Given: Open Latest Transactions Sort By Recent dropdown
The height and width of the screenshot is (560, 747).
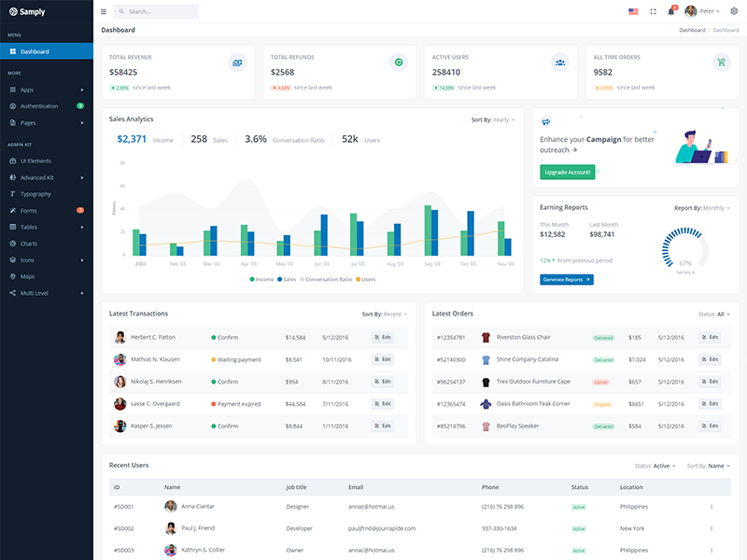Looking at the screenshot, I should coord(385,315).
